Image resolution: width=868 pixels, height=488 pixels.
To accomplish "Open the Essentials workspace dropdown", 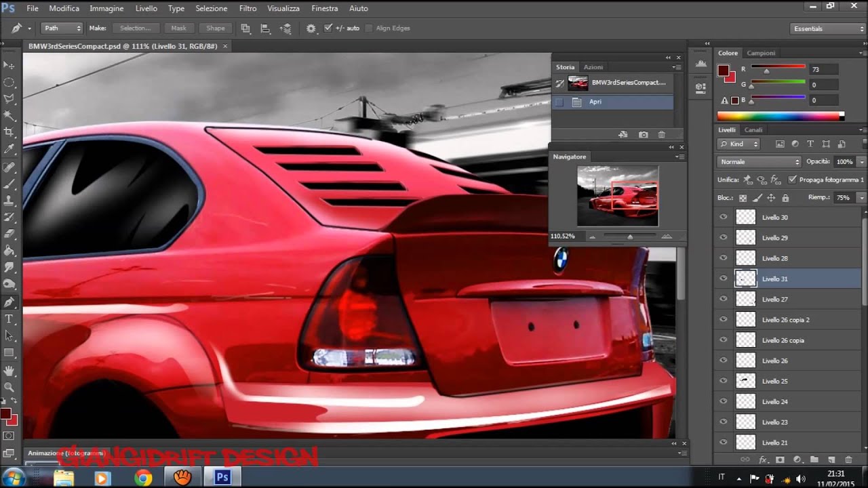I will 827,28.
